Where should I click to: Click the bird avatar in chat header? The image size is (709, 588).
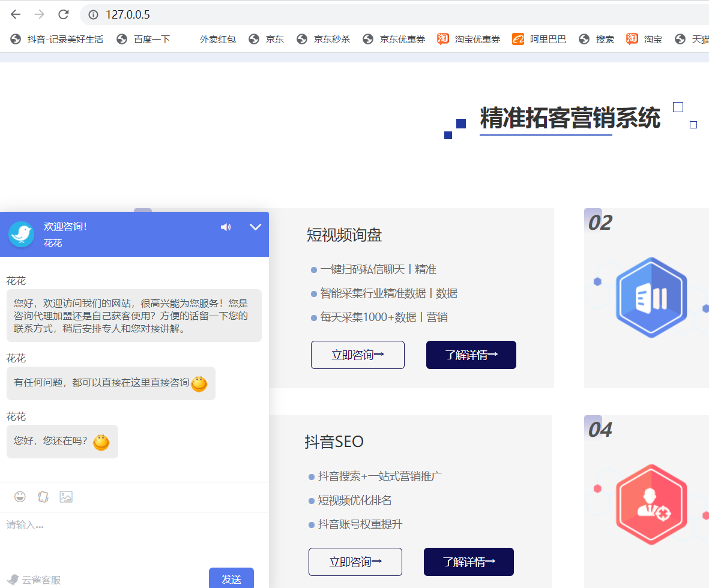[22, 234]
